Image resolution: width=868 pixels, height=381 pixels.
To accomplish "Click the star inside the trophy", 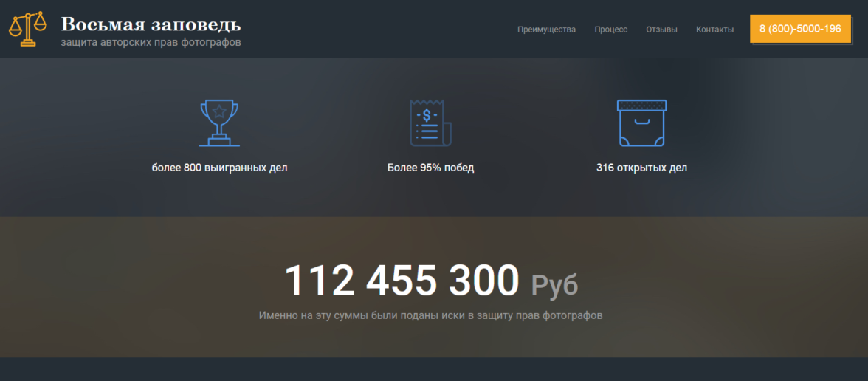I will coord(219,112).
